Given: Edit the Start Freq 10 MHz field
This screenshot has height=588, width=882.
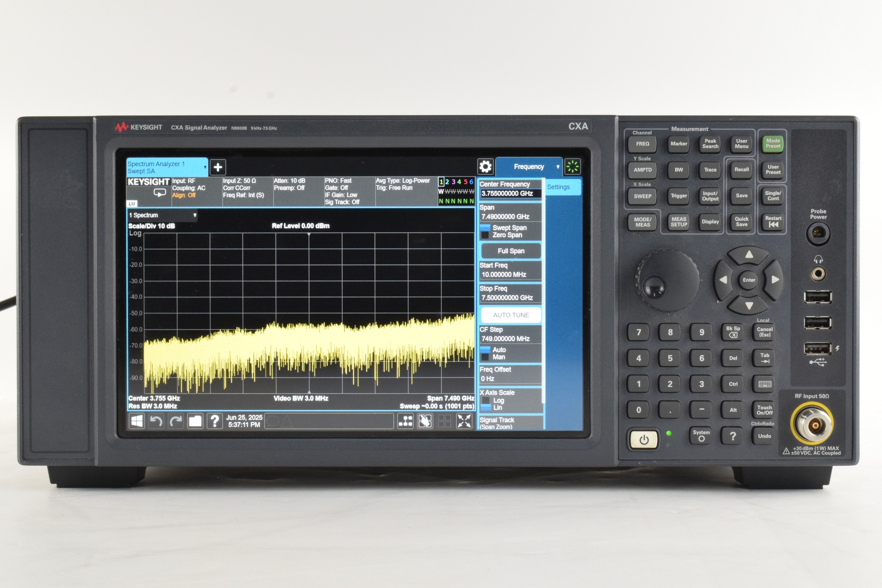Looking at the screenshot, I should pyautogui.click(x=511, y=274).
